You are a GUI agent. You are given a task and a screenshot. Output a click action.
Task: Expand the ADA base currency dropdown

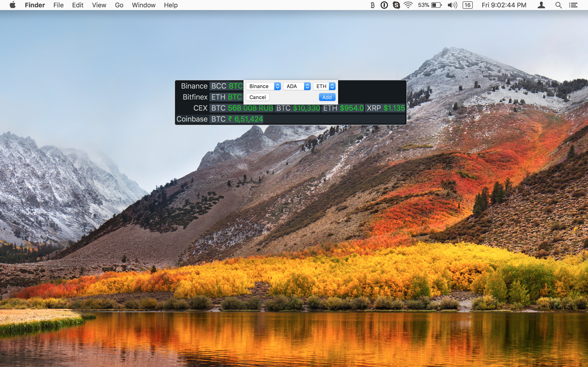[297, 86]
